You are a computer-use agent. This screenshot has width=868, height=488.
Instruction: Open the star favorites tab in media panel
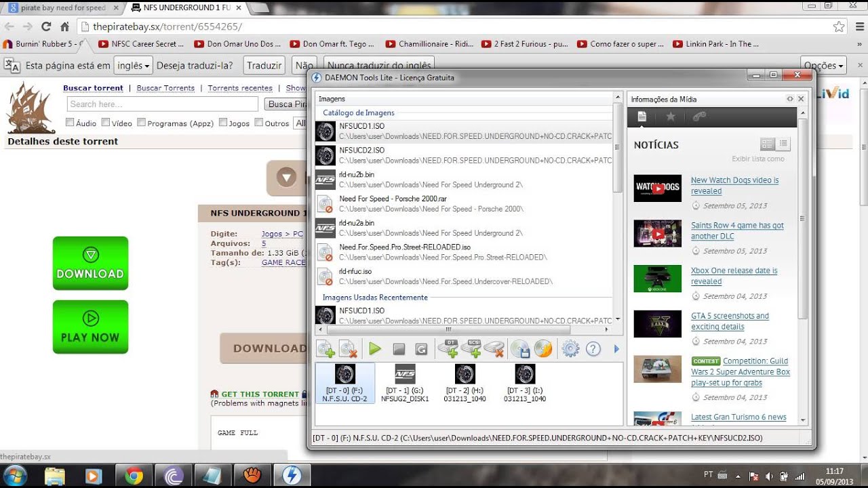click(x=671, y=117)
